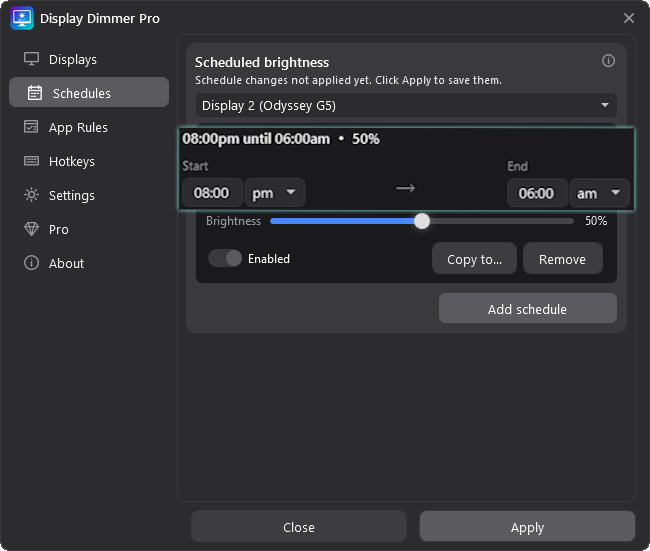The image size is (650, 551).
Task: Click the Pro diamond icon
Action: 32,229
